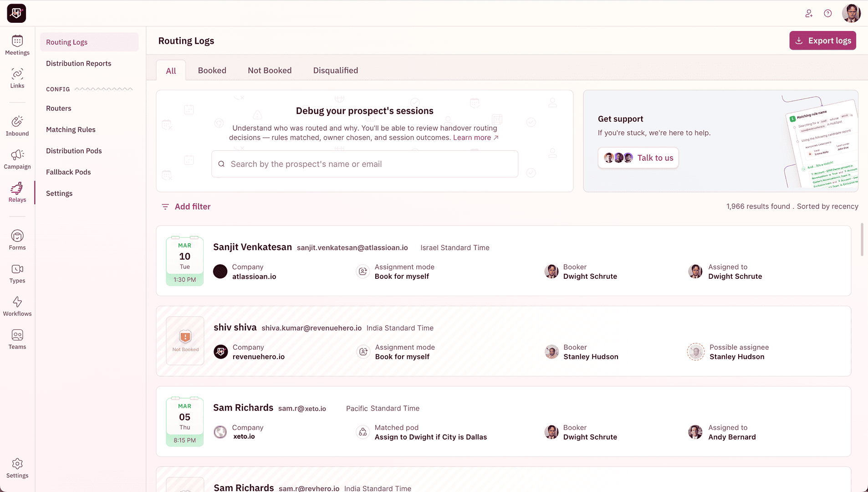
Task: Open Settings under Config menu
Action: (59, 193)
